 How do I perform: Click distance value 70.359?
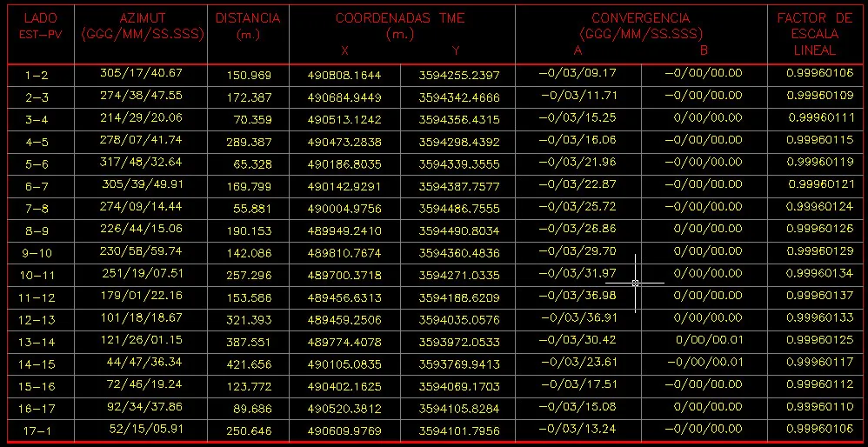[252, 120]
